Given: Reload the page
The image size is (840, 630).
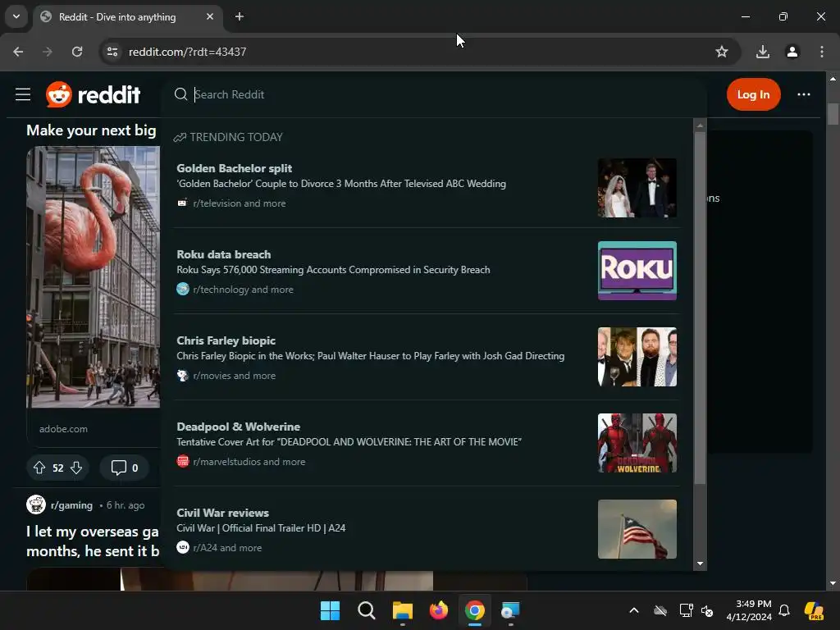Looking at the screenshot, I should tap(77, 52).
